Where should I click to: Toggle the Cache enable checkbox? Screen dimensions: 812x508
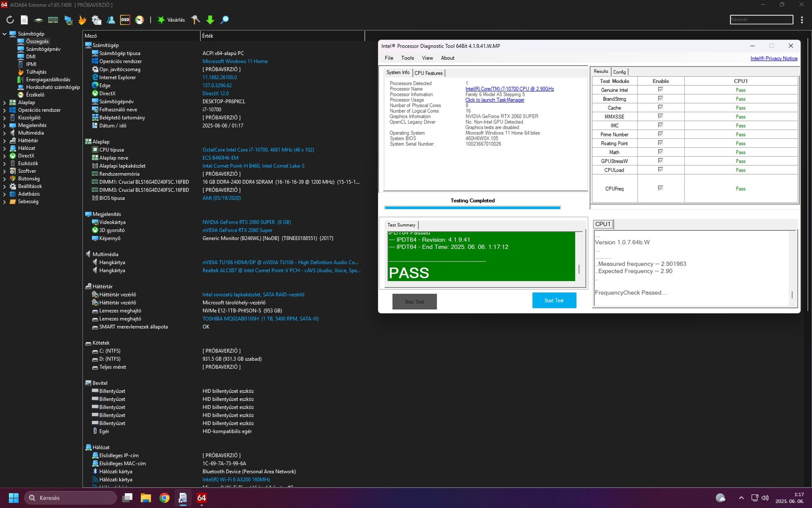[660, 107]
